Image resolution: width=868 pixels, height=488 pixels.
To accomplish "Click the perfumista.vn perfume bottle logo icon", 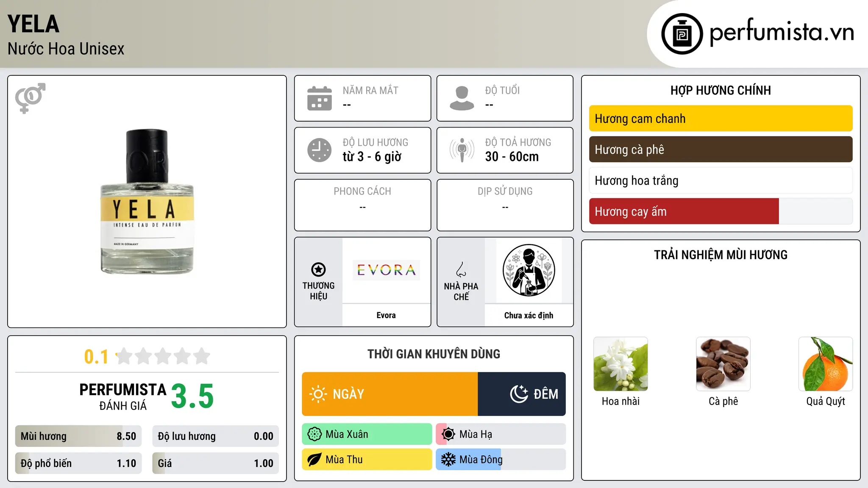I will click(682, 34).
